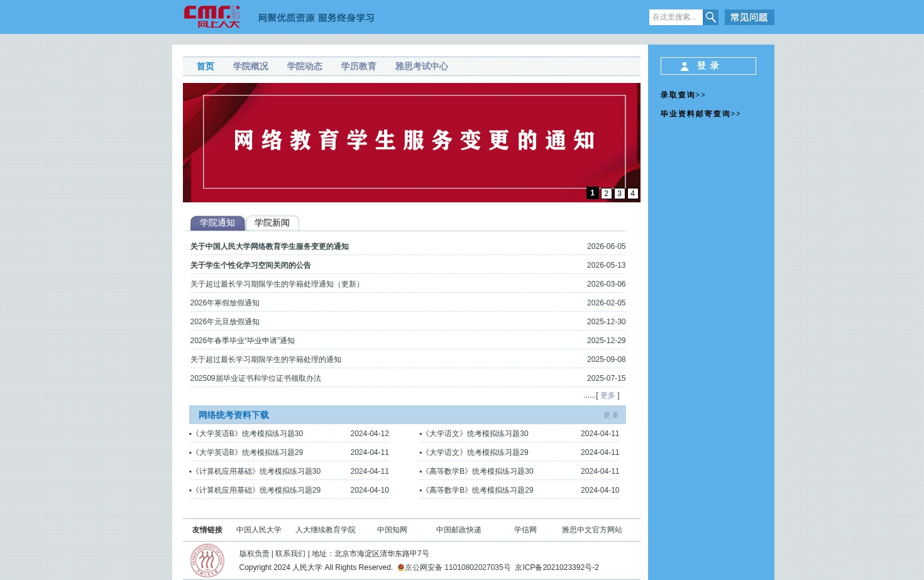Click date 2026-06-05 in notices list
This screenshot has height=580, width=924.
point(606,246)
